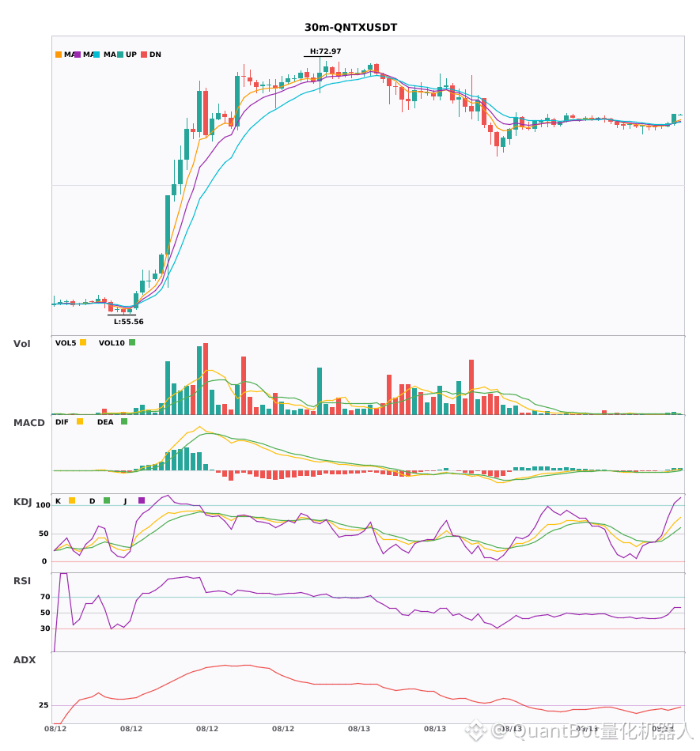Click the cyan MA legend swatch

coord(96,55)
